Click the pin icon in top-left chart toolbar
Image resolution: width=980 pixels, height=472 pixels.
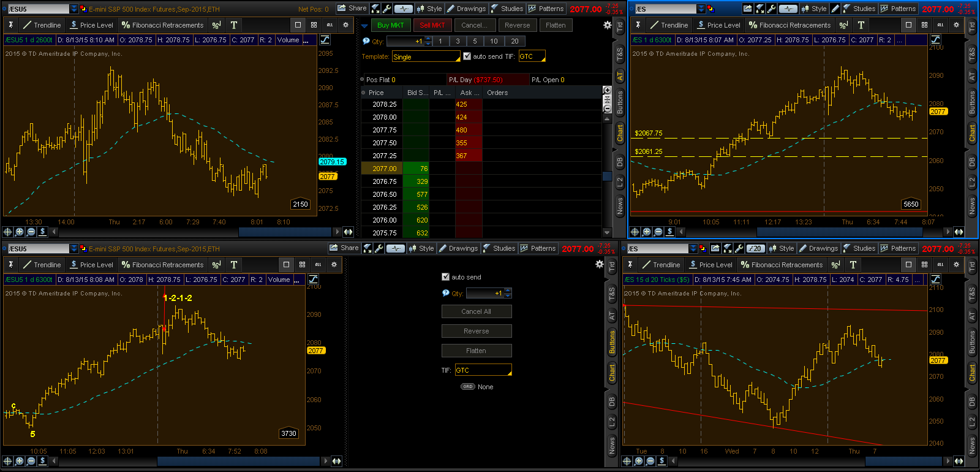(11, 25)
